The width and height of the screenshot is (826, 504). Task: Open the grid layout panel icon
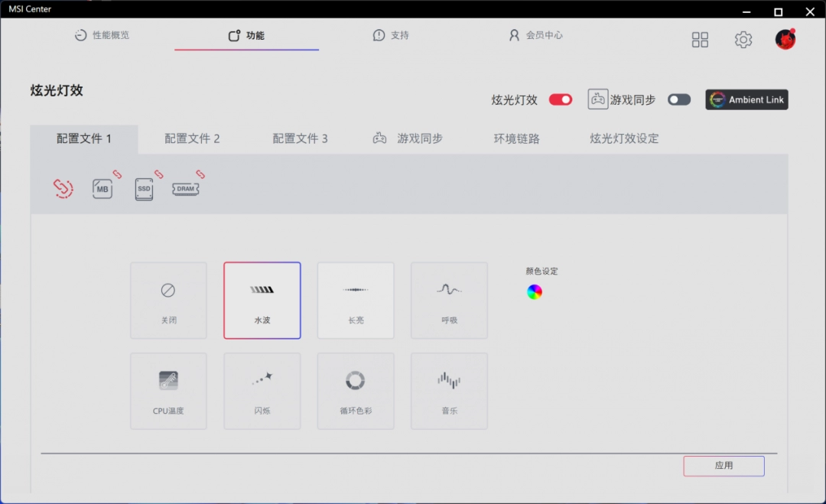pos(700,39)
